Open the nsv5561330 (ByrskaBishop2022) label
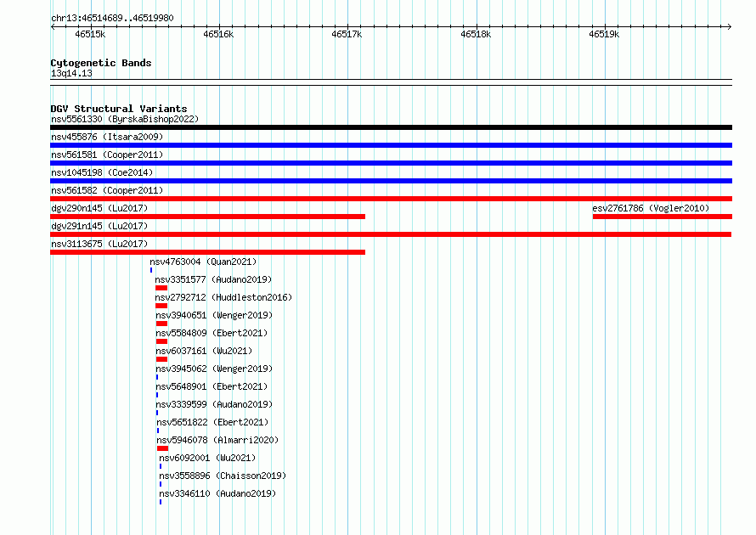Screen dimensions: 756x535 tap(125, 119)
